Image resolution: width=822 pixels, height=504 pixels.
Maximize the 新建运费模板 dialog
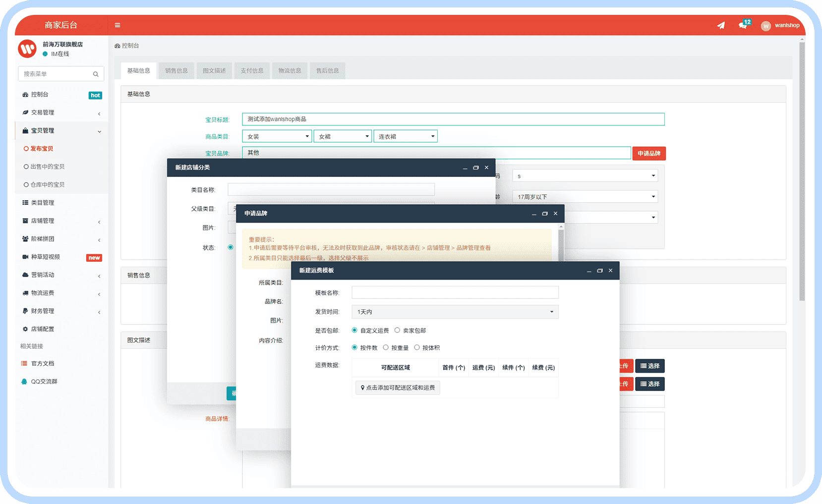click(x=600, y=271)
